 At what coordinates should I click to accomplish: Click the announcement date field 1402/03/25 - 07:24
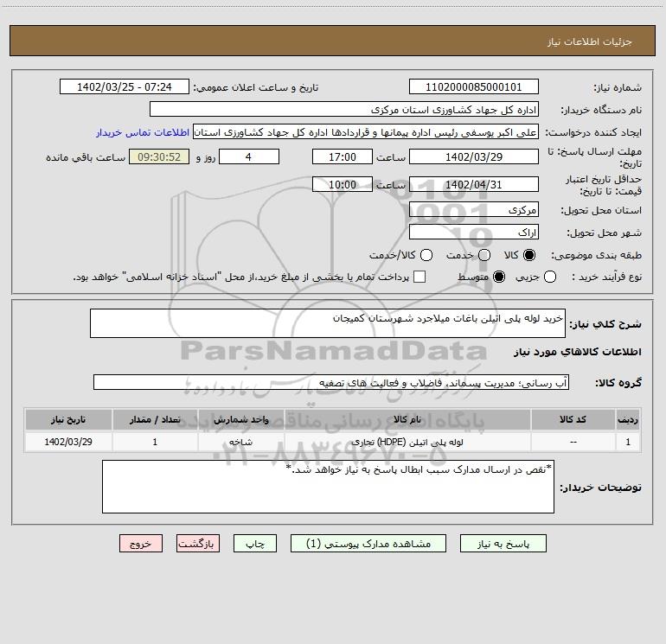pyautogui.click(x=125, y=87)
